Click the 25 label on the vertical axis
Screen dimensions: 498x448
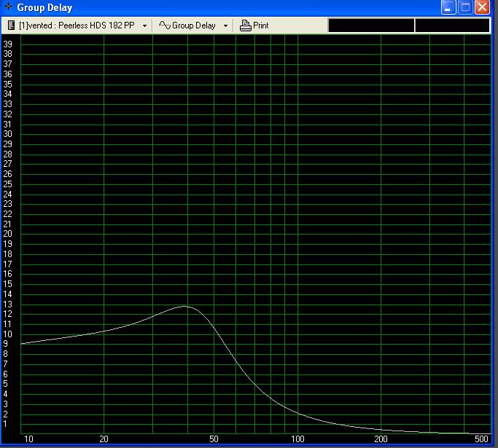point(7,184)
